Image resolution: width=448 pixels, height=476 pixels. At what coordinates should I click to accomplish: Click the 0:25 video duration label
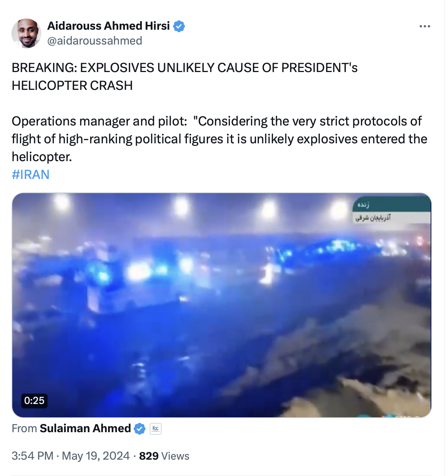(34, 401)
